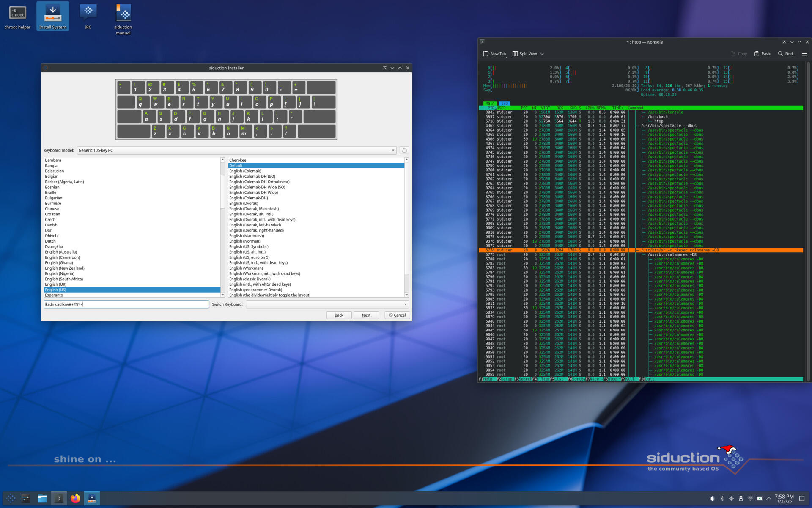812x508 pixels.
Task: Open the Bluetooth tray icon
Action: [x=722, y=499]
